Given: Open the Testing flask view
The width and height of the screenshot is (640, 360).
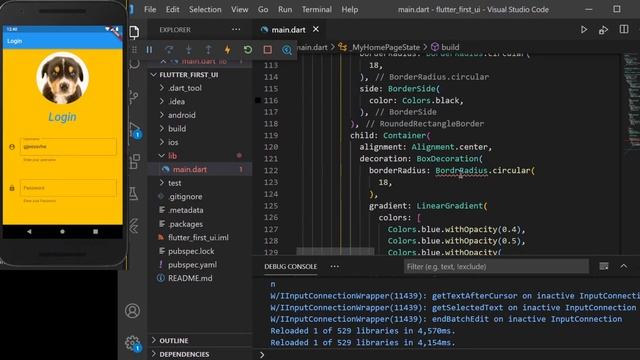Looking at the screenshot, I should (133, 193).
